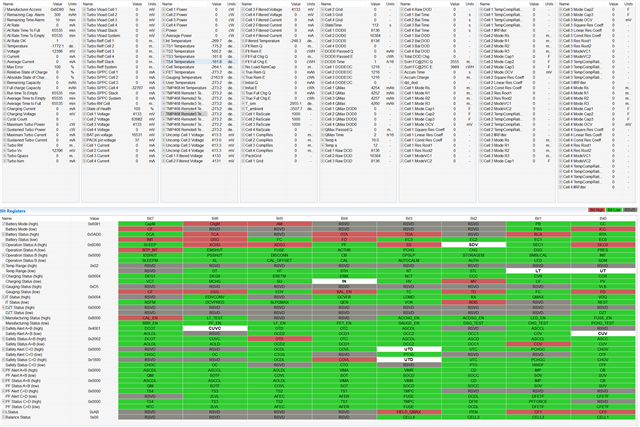
Task: Select the TS4 Temperature register row
Action: point(199,62)
